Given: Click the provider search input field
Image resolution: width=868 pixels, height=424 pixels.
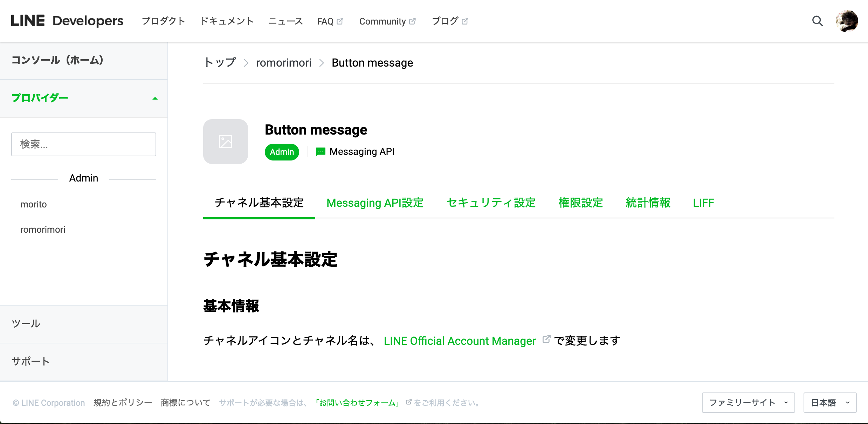Looking at the screenshot, I should (84, 144).
